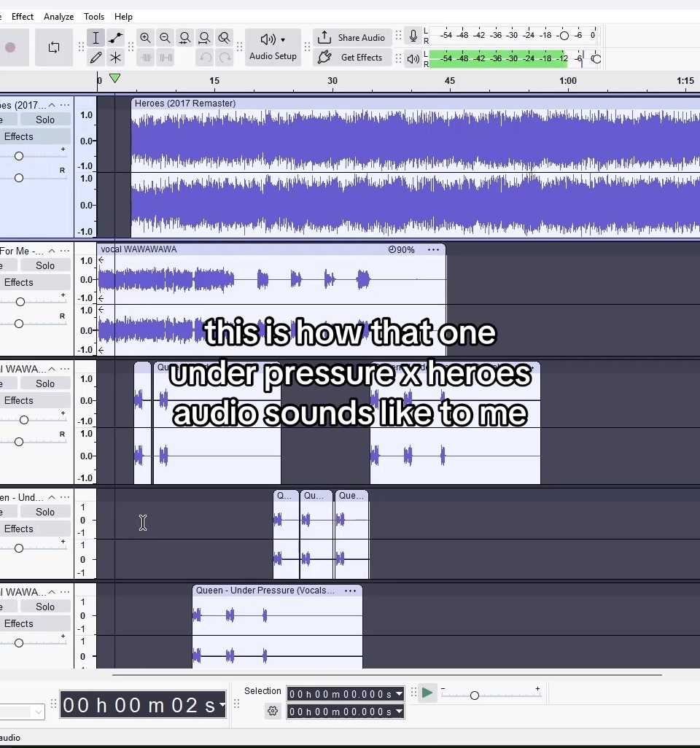Open the selection settings gear
700x748 pixels.
(273, 712)
